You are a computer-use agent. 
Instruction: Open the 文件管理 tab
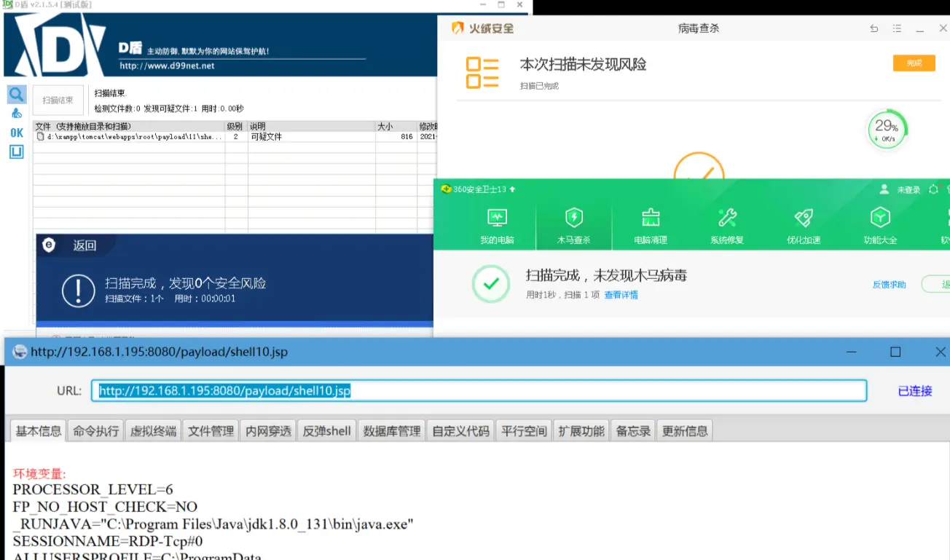pyautogui.click(x=211, y=431)
